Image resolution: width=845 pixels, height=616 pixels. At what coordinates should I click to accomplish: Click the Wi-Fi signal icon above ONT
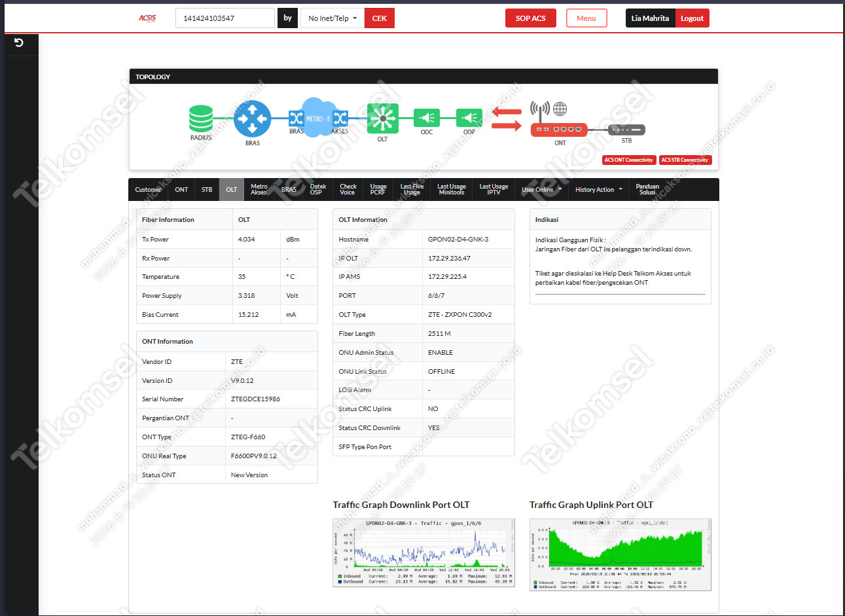pos(540,110)
